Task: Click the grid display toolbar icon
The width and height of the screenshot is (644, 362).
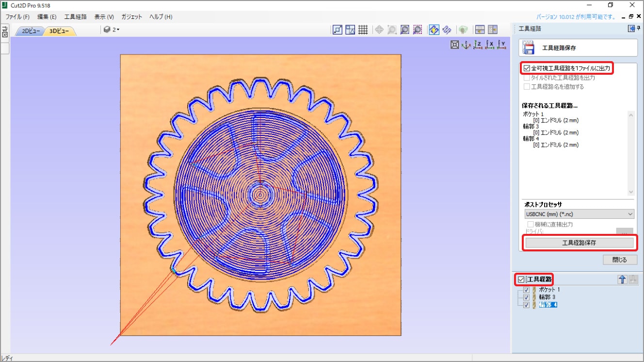Action: [x=363, y=30]
